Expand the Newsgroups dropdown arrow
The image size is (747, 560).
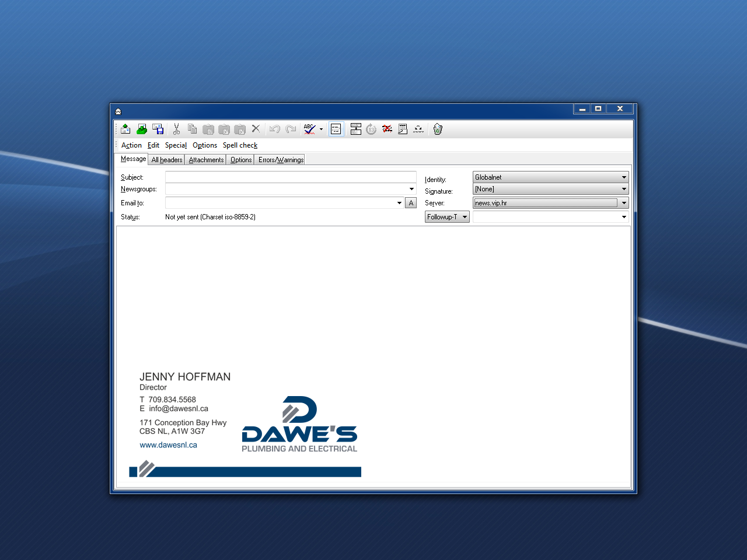[411, 189]
